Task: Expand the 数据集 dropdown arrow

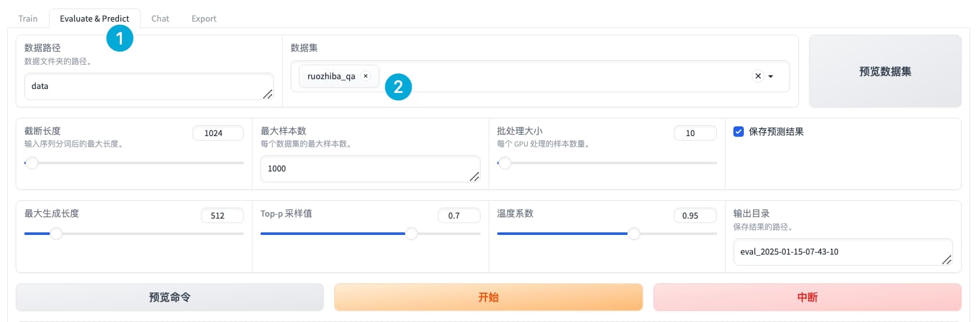Action: coord(771,77)
